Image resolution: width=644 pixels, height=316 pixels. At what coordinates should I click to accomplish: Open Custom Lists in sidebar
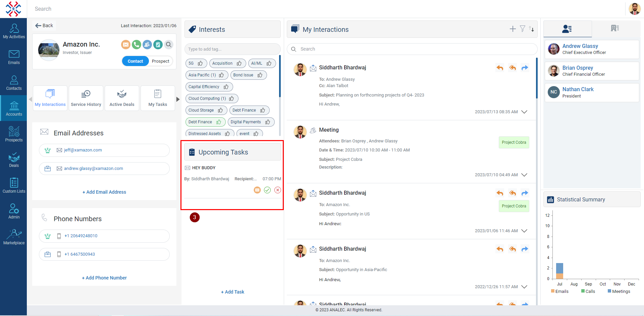(x=14, y=186)
